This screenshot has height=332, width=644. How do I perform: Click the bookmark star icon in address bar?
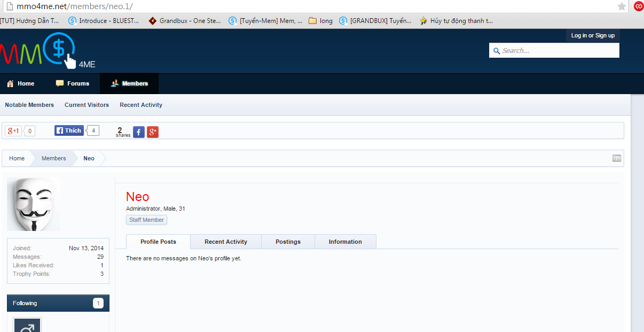coord(622,6)
